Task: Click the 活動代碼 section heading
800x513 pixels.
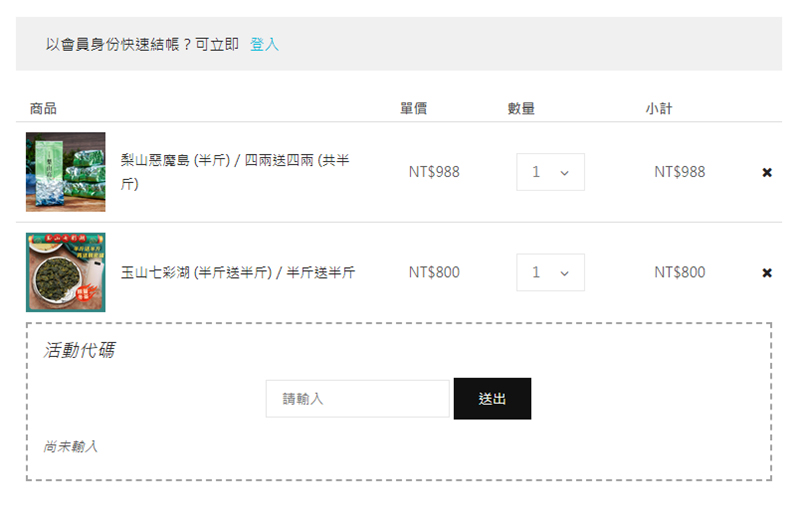Action: point(80,351)
